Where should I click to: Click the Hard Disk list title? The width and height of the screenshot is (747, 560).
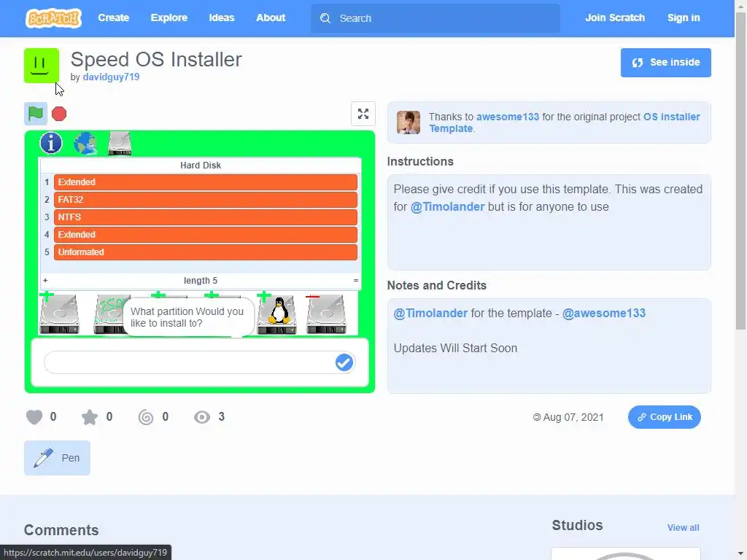point(201,166)
